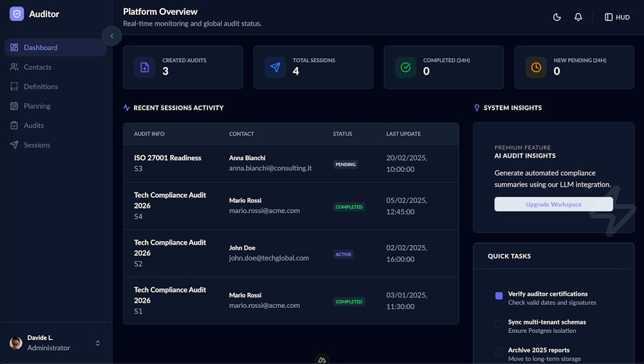
Task: Click the 02/02/2025, 16:00:00 timestamp
Action: 406,253
